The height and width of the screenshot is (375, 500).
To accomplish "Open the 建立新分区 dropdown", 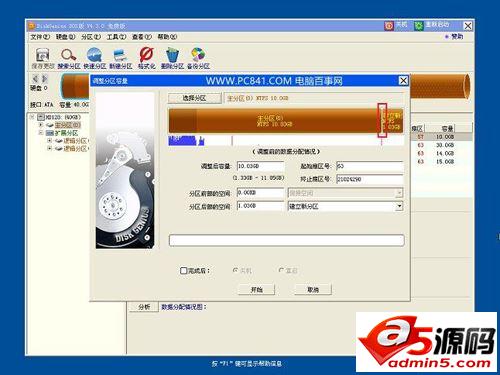I will [x=399, y=206].
